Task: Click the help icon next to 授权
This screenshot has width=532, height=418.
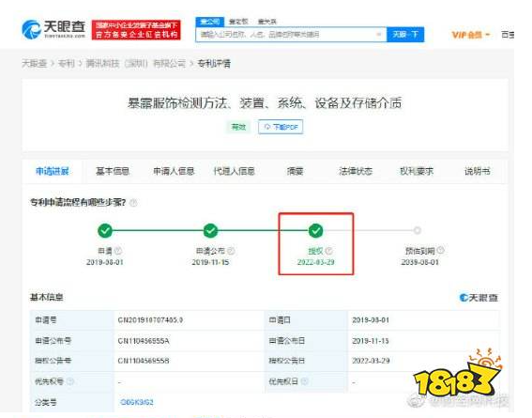Action: coord(328,251)
